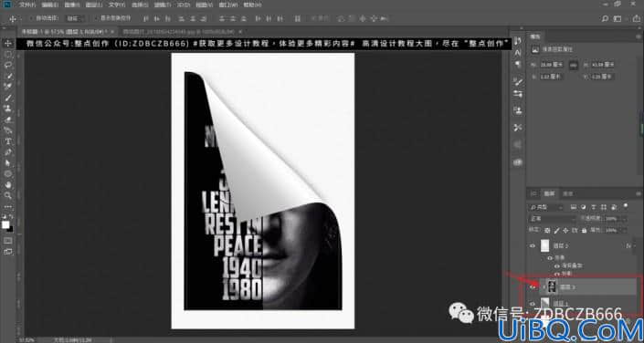Viewport: 644px width, 343px height.
Task: Click the X position value field
Action: click(551, 77)
